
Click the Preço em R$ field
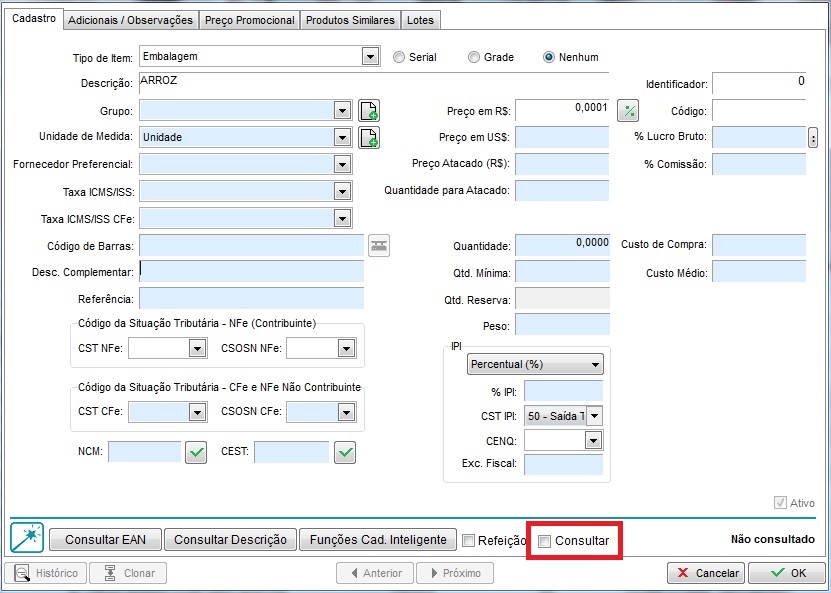[x=562, y=110]
